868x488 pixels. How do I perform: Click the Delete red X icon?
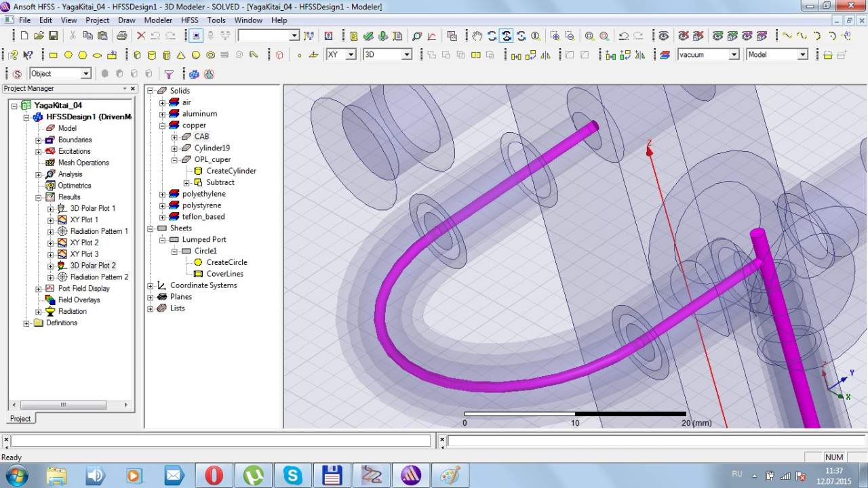tap(141, 36)
